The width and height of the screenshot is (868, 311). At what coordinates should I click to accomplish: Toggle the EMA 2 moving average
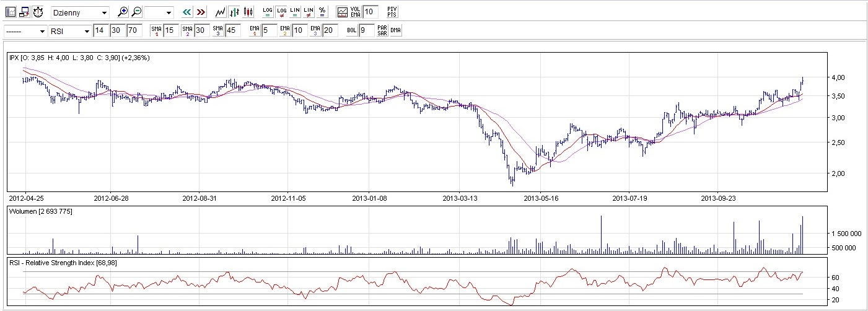[284, 30]
